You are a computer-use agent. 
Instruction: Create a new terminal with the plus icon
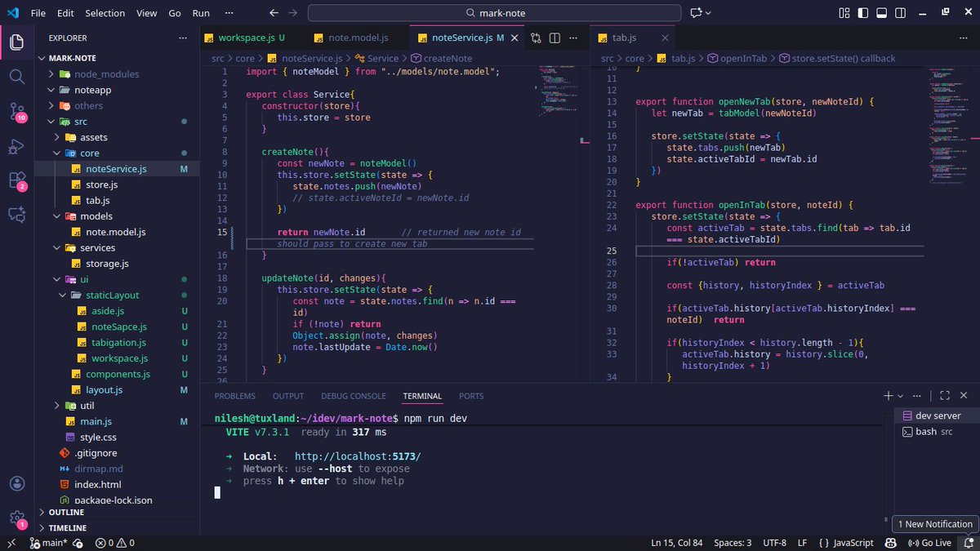pyautogui.click(x=888, y=396)
